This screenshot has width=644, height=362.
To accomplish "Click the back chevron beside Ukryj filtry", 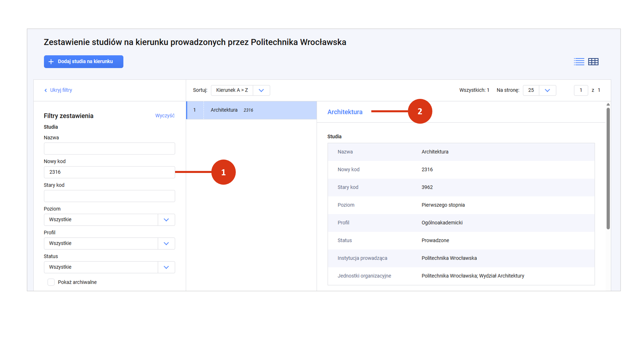I will pos(46,90).
